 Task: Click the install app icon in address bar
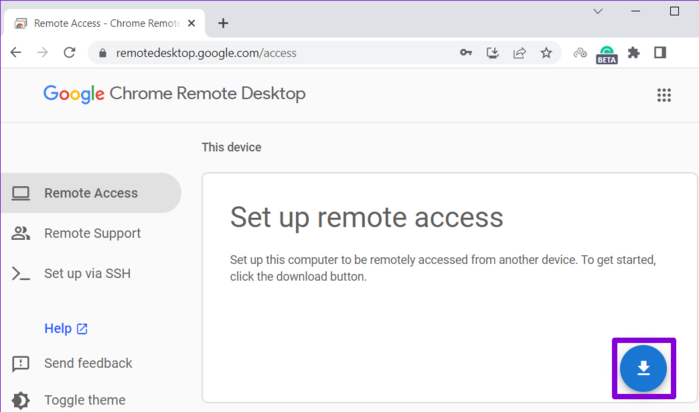[493, 53]
